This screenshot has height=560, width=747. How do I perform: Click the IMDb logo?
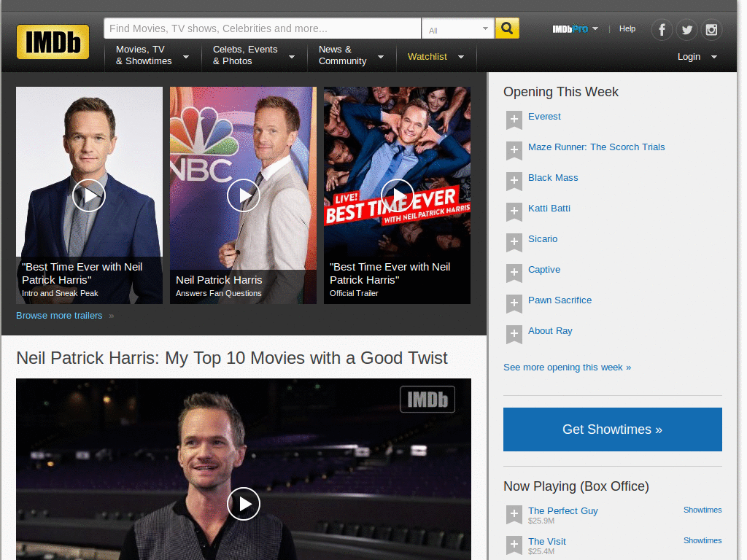point(53,42)
